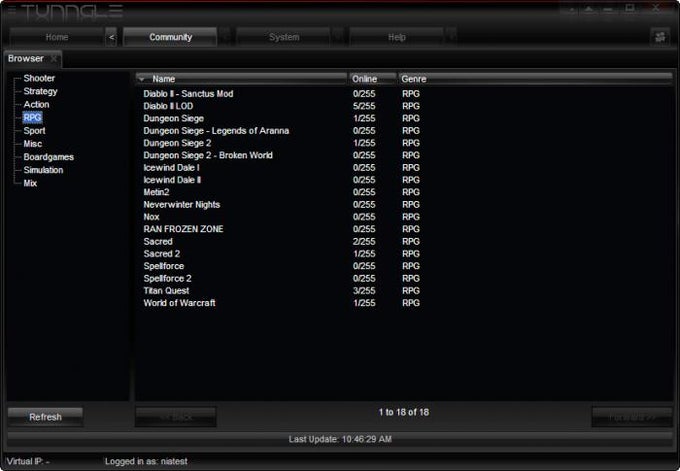Sort by the Genre column header

535,79
